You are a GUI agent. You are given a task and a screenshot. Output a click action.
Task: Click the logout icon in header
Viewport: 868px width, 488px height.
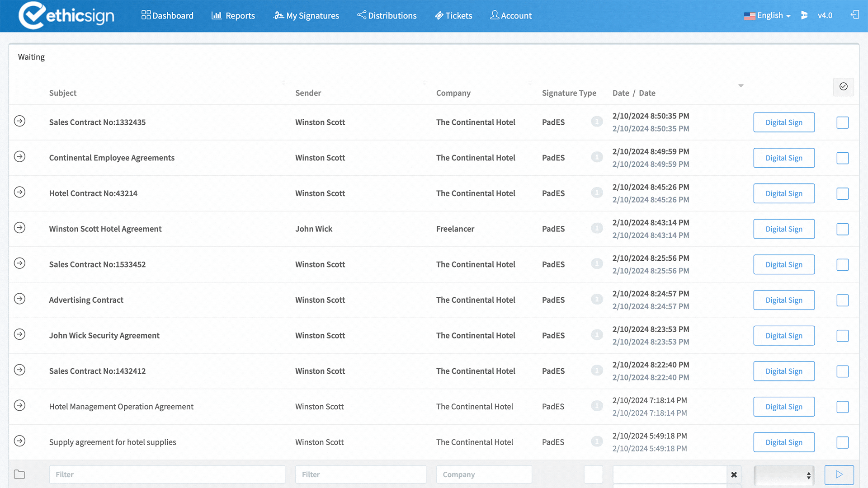[854, 15]
